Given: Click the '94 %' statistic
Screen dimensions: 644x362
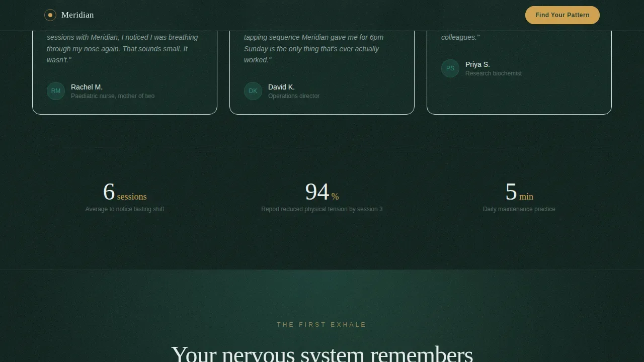Looking at the screenshot, I should (x=322, y=192).
